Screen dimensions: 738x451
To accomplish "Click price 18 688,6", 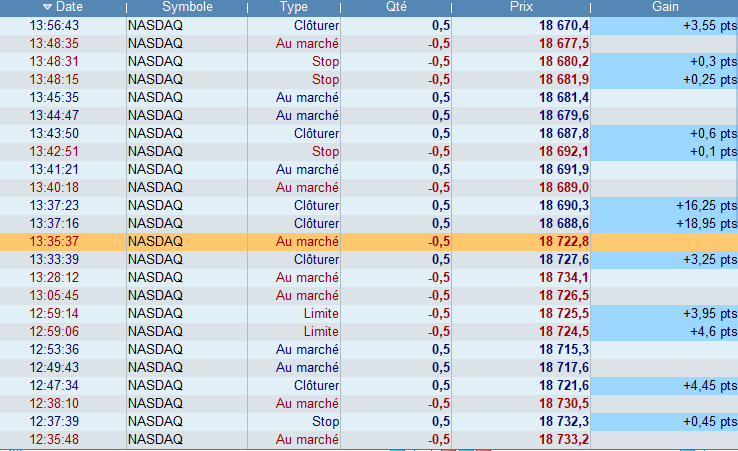I will click(564, 223).
